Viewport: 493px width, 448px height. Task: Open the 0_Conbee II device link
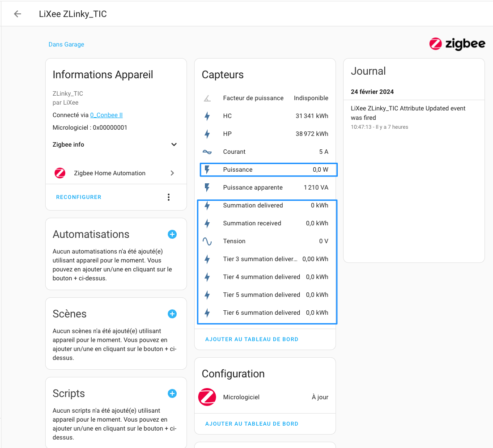(106, 115)
